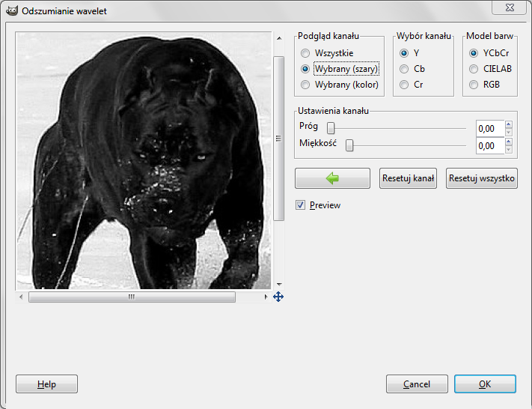Click the Próg slider handle
The height and width of the screenshot is (409, 532).
pyautogui.click(x=331, y=128)
